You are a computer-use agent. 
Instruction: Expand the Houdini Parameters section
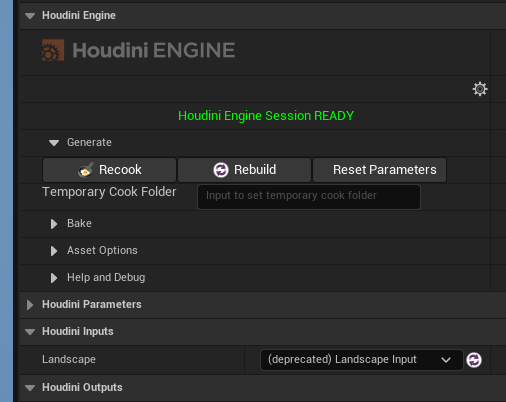tap(30, 305)
